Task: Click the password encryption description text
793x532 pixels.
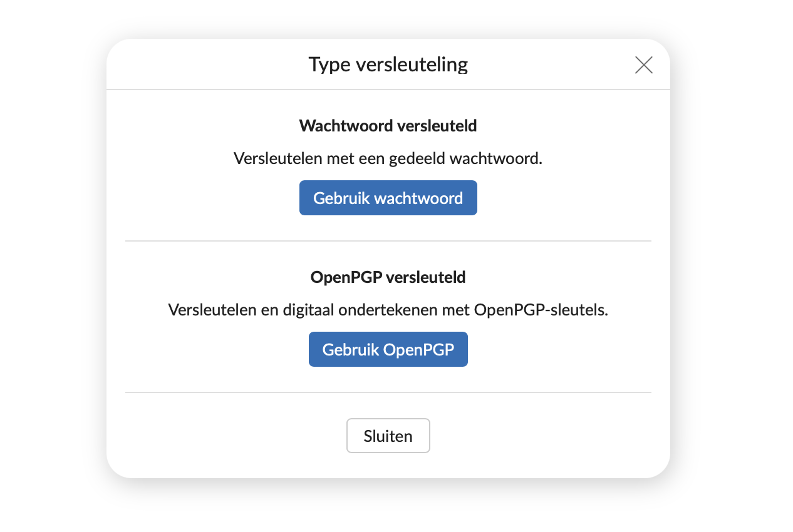Action: (x=388, y=158)
